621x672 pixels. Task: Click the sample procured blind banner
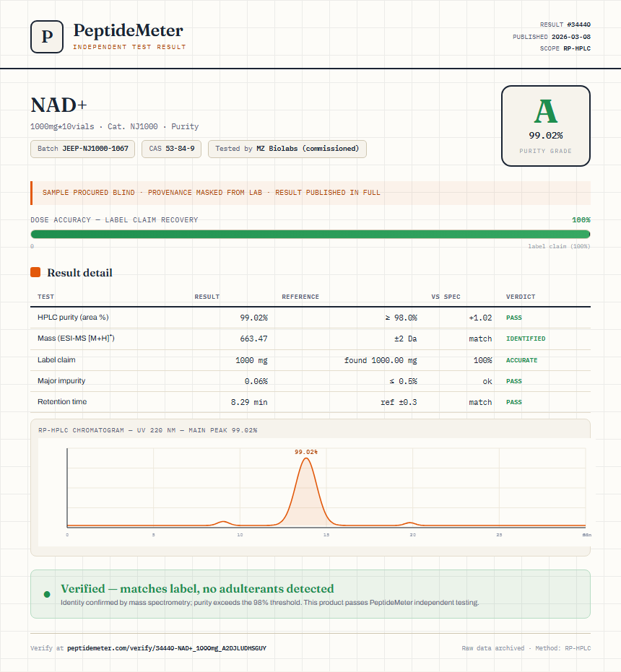[310, 193]
